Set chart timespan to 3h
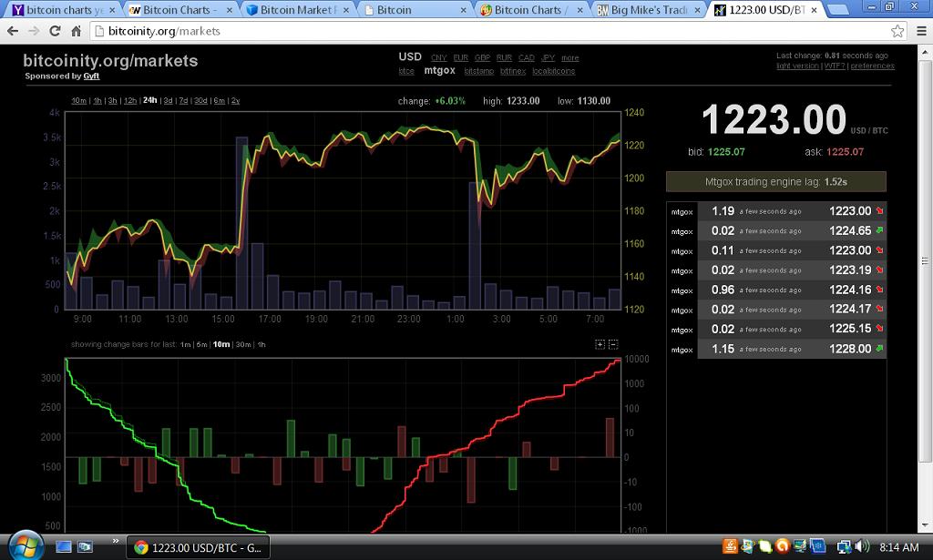 click(x=112, y=100)
